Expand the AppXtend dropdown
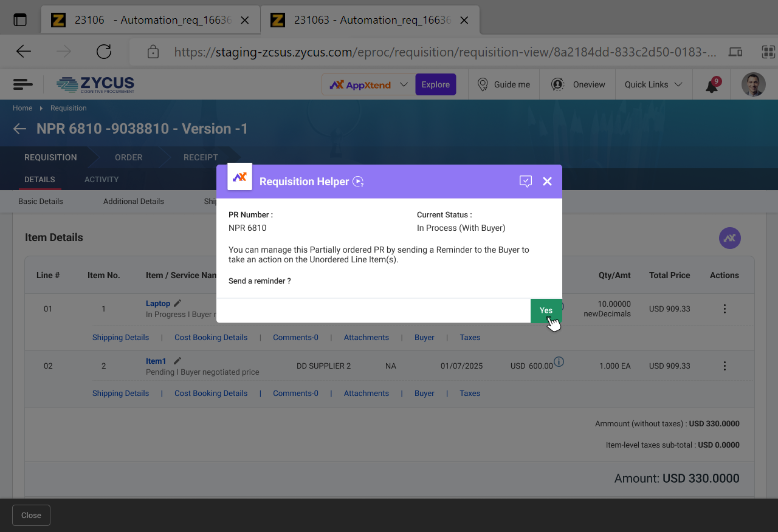778x532 pixels. coord(404,84)
